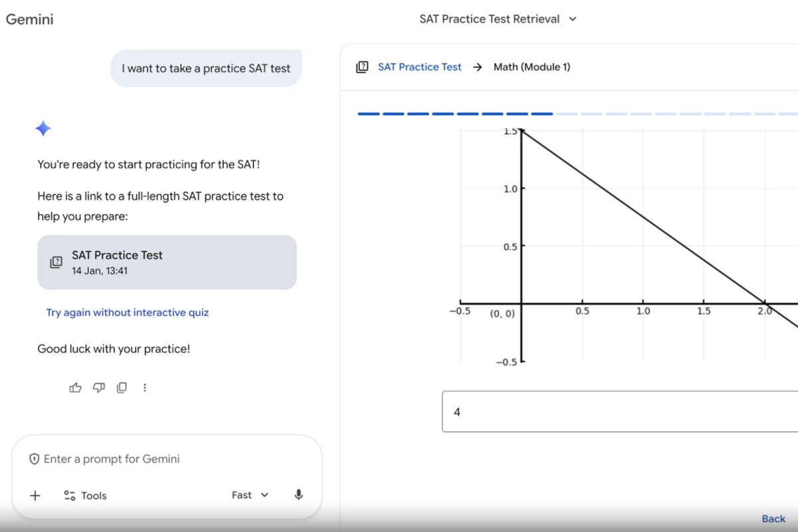Select the Math (Module 1) breadcrumb
The image size is (798, 532).
(531, 67)
